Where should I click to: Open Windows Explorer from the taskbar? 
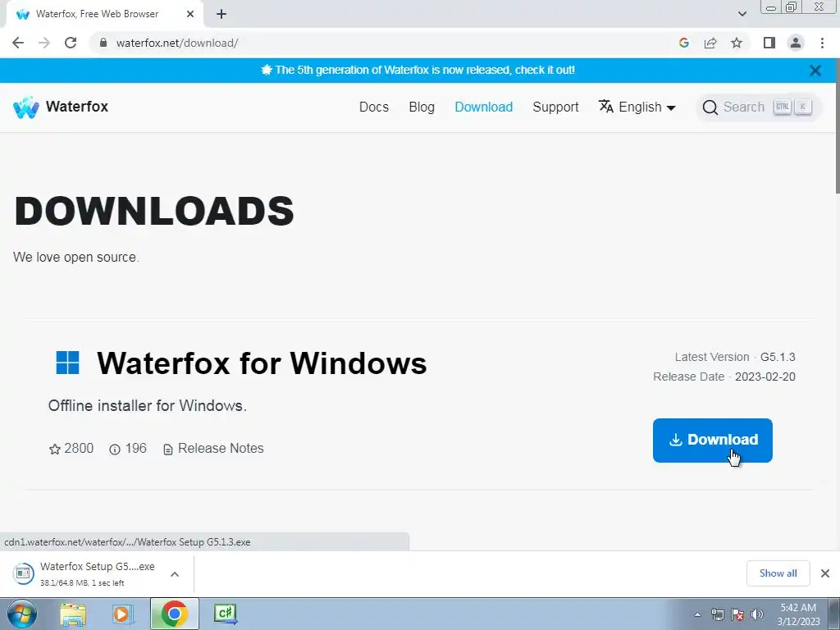tap(73, 614)
